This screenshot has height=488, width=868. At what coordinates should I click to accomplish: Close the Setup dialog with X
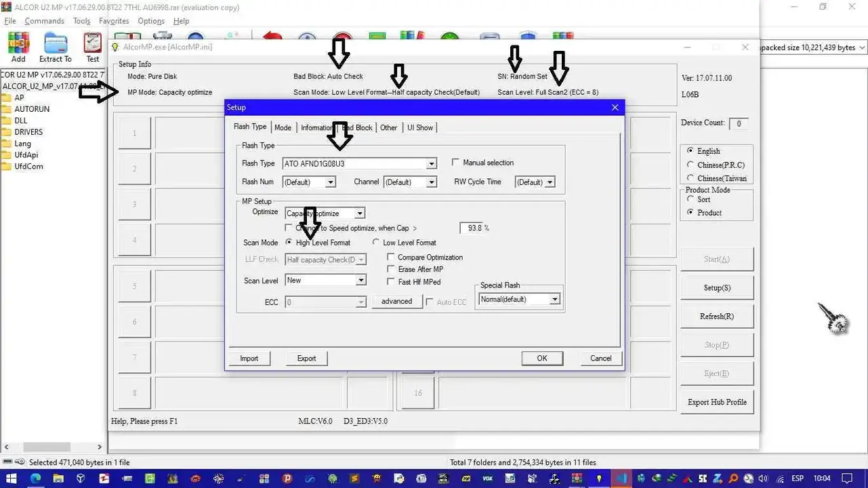coord(615,108)
